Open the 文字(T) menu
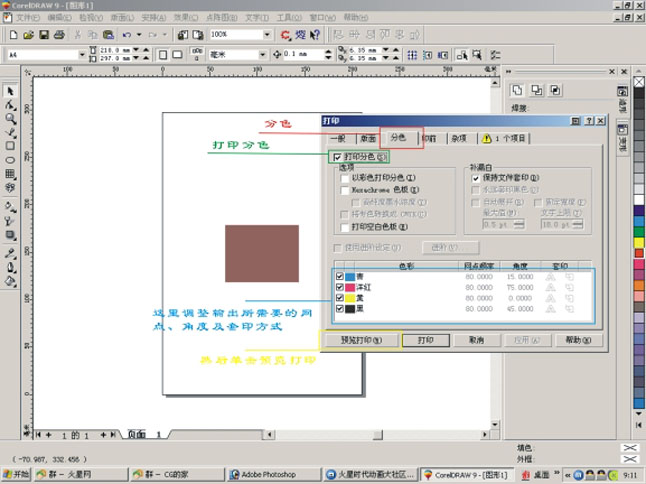646x484 pixels. (257, 18)
